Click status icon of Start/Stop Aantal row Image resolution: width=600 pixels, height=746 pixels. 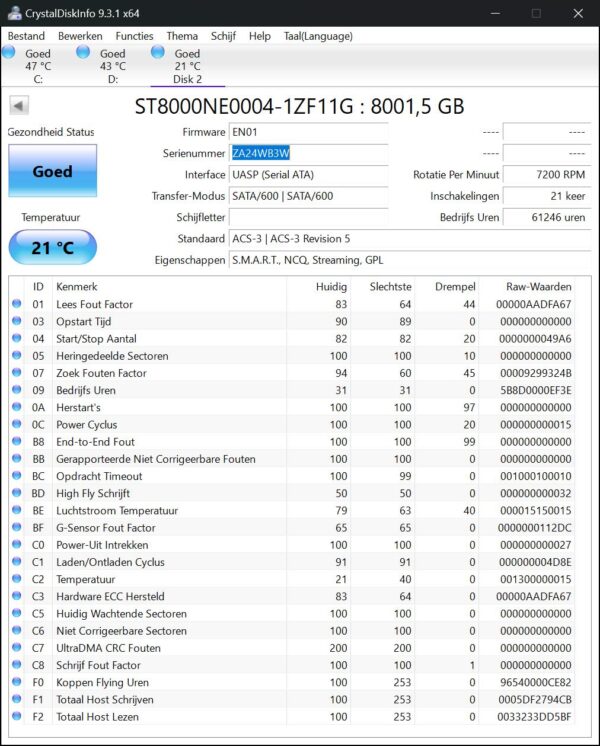click(x=17, y=338)
